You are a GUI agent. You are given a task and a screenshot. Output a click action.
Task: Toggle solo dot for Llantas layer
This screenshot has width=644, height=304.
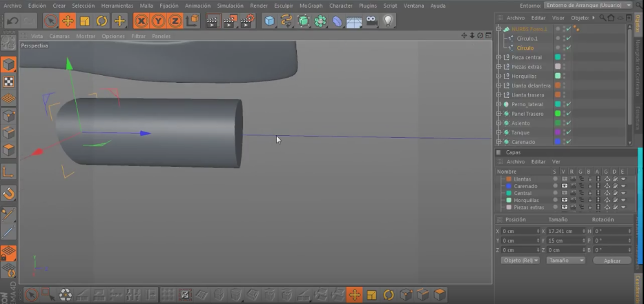pyautogui.click(x=555, y=179)
